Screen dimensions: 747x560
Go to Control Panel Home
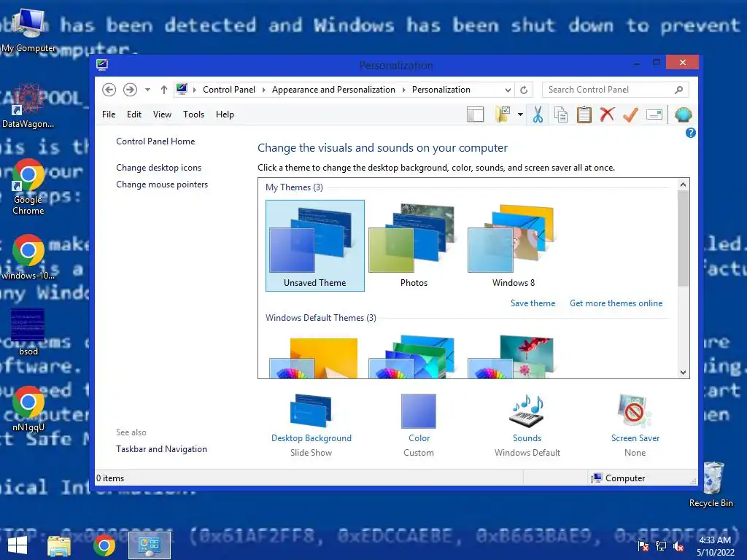click(155, 141)
